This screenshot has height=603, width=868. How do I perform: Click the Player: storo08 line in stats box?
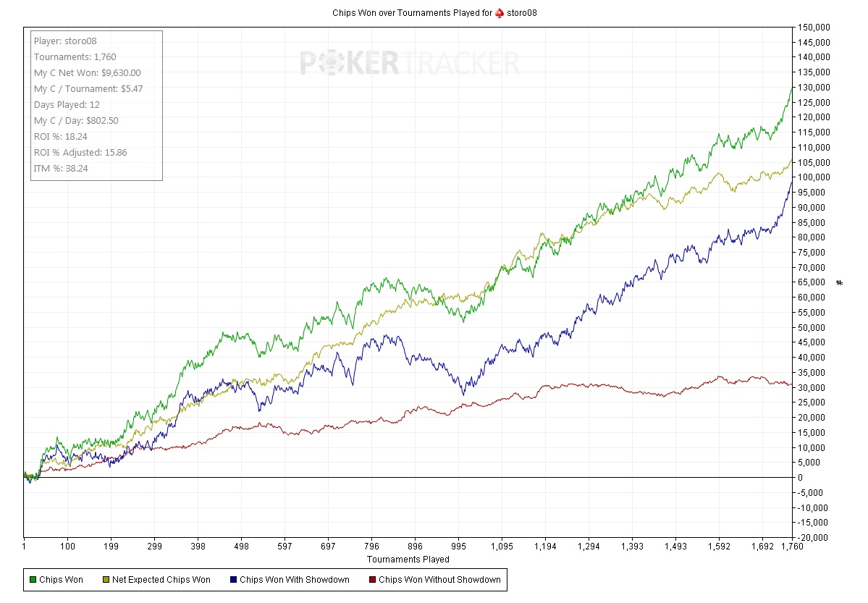click(65, 41)
